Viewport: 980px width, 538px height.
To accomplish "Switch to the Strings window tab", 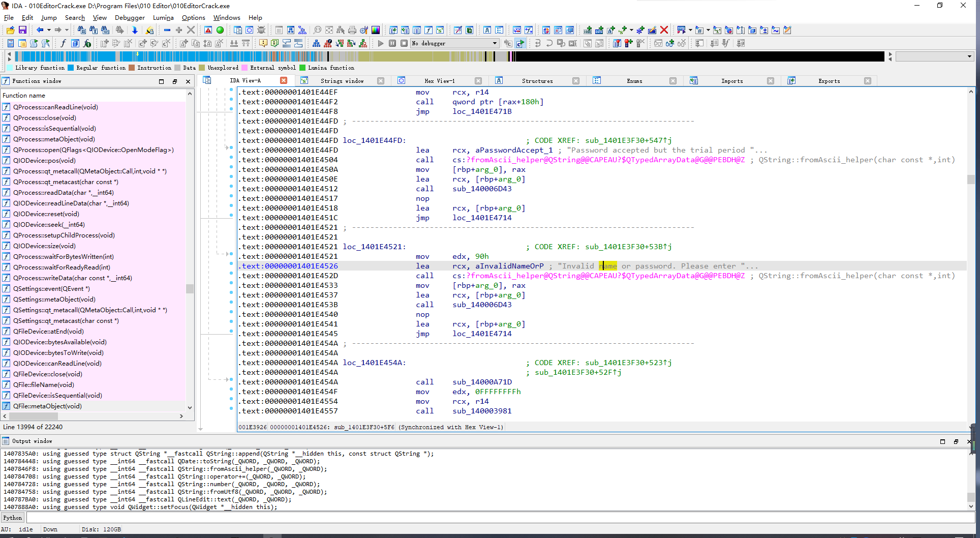I will coord(342,81).
